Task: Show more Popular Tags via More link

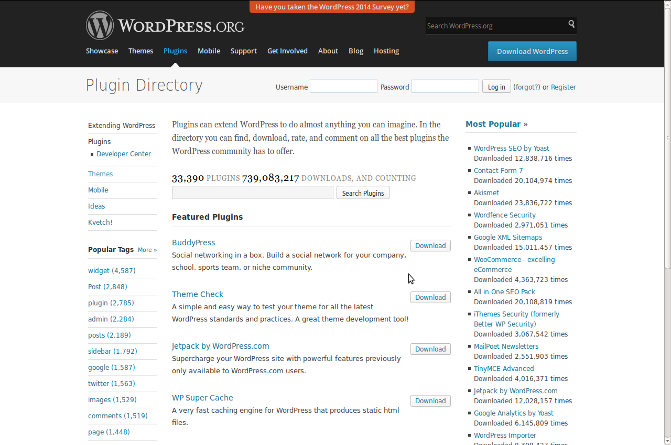Action: (x=146, y=250)
